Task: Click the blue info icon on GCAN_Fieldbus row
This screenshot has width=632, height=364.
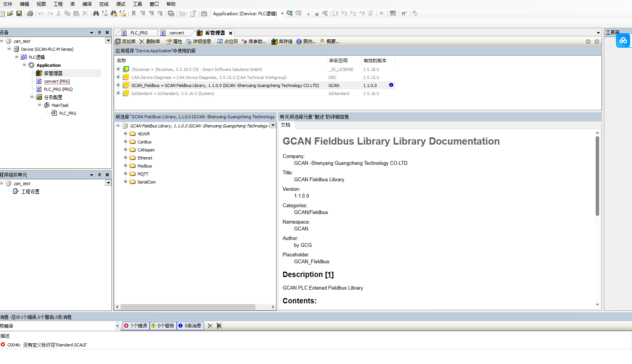Action: (x=391, y=85)
